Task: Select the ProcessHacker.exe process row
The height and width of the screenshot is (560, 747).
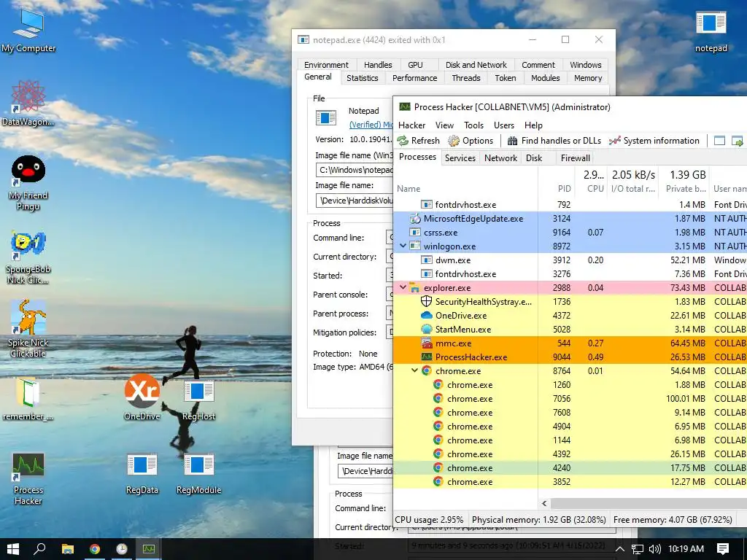Action: 570,357
